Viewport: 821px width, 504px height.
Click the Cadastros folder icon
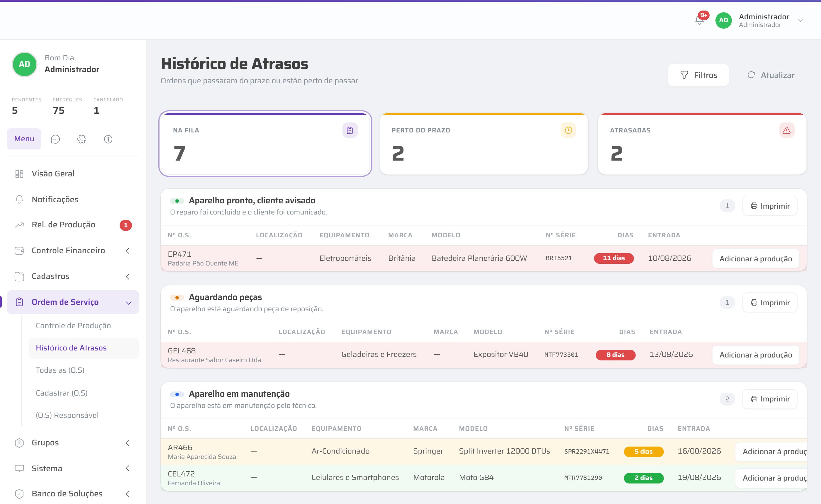(19, 276)
